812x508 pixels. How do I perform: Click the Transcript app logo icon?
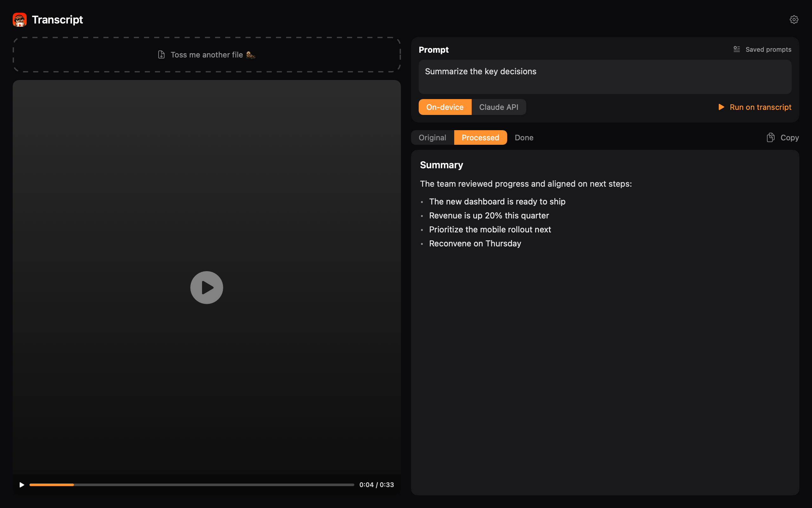[19, 19]
